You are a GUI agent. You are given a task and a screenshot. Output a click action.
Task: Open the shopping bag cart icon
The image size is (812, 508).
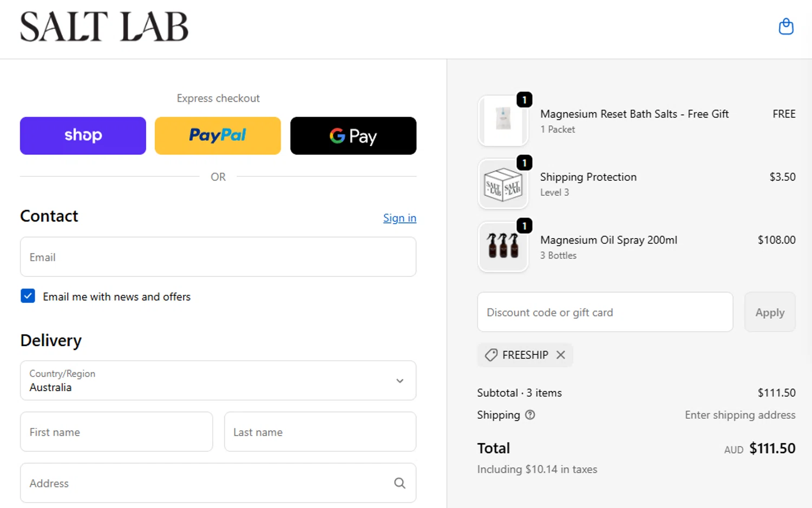pyautogui.click(x=786, y=26)
